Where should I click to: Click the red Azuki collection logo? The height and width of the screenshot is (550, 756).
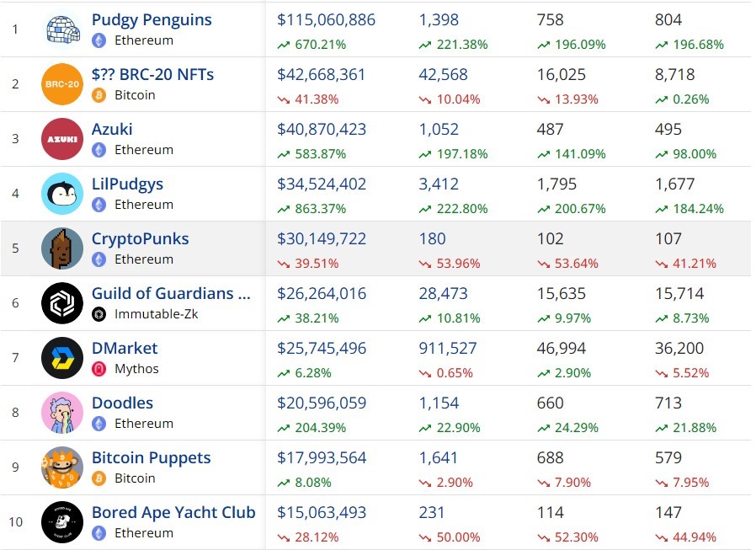point(62,139)
